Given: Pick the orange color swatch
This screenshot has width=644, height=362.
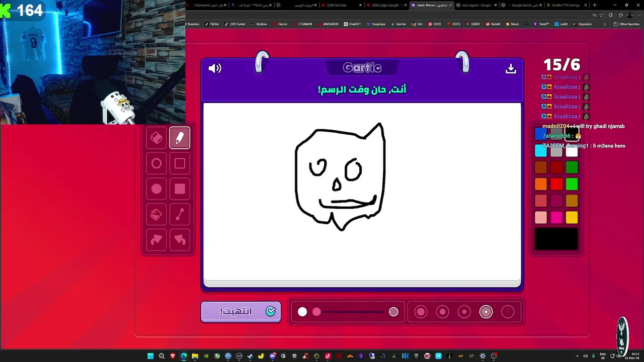Looking at the screenshot, I should point(541,184).
